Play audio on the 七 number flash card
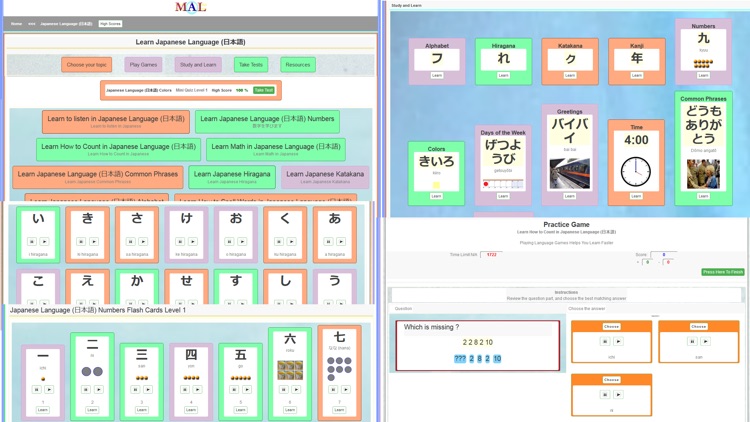 tap(346, 389)
